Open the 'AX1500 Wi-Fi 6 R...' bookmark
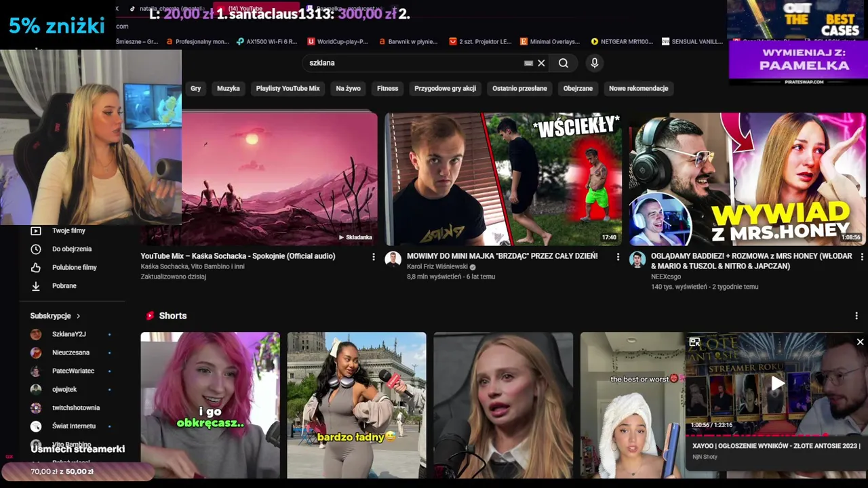Image resolution: width=868 pixels, height=488 pixels. [267, 41]
